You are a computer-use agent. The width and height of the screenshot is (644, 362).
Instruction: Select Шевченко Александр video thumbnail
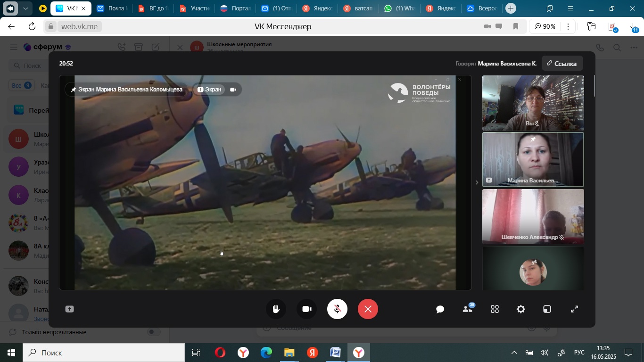(533, 216)
